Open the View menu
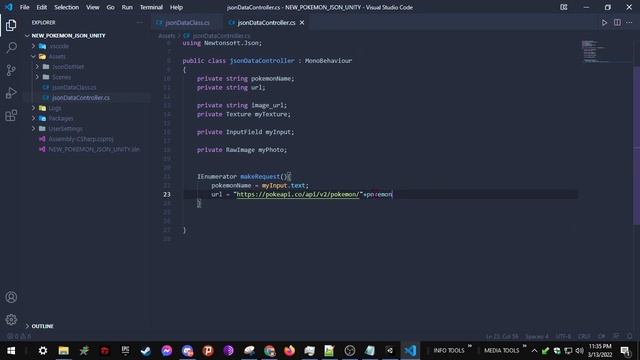Screen dimensions: 640x360 (x=93, y=7)
